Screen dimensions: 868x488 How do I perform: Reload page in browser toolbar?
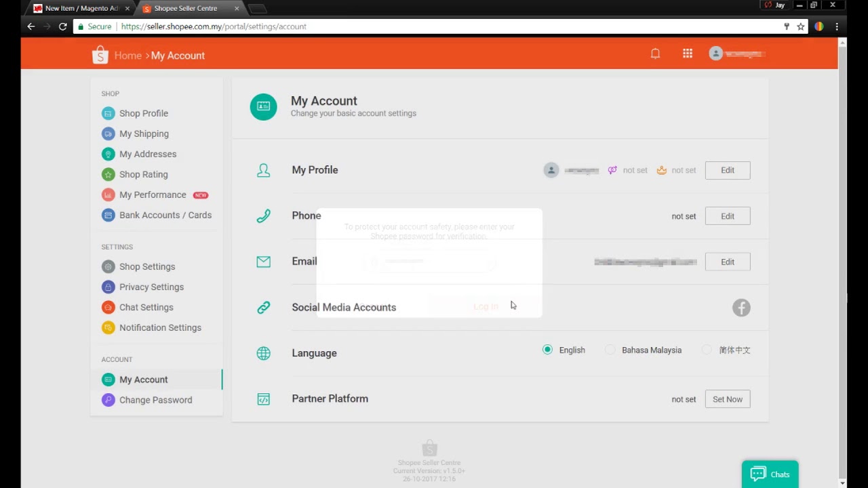tap(62, 26)
